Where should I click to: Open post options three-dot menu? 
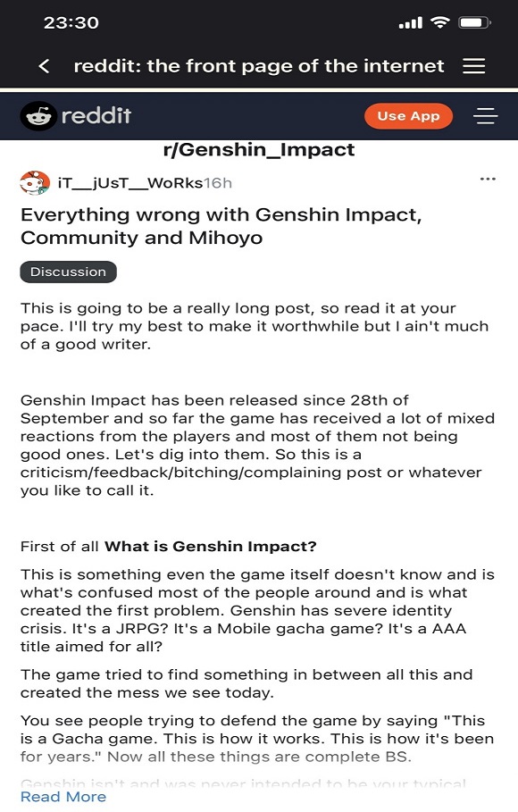pos(488,179)
